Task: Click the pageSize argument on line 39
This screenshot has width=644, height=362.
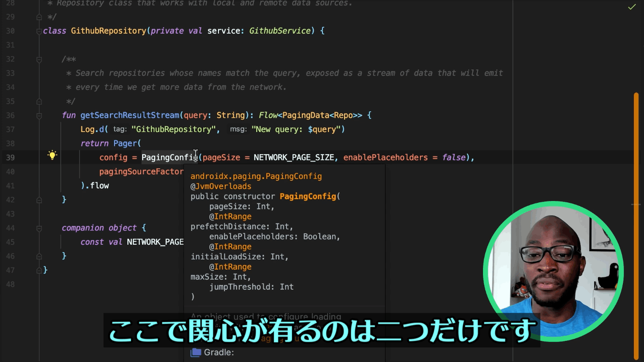Action: pyautogui.click(x=221, y=157)
